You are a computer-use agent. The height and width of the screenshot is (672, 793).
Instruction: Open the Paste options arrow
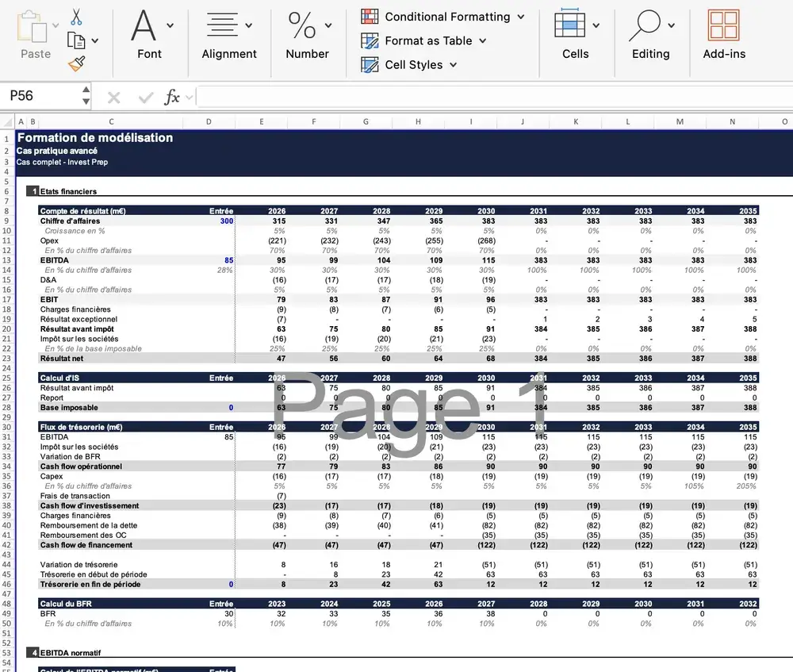pyautogui.click(x=56, y=25)
